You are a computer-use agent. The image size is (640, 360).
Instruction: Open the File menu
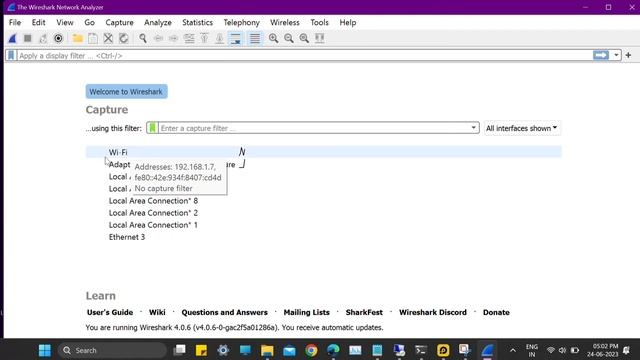tap(15, 22)
